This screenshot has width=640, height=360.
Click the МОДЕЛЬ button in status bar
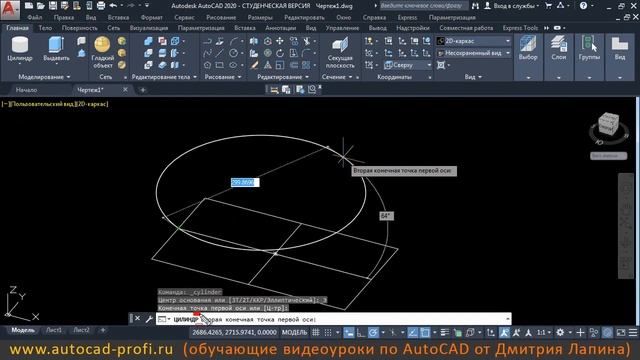click(294, 333)
